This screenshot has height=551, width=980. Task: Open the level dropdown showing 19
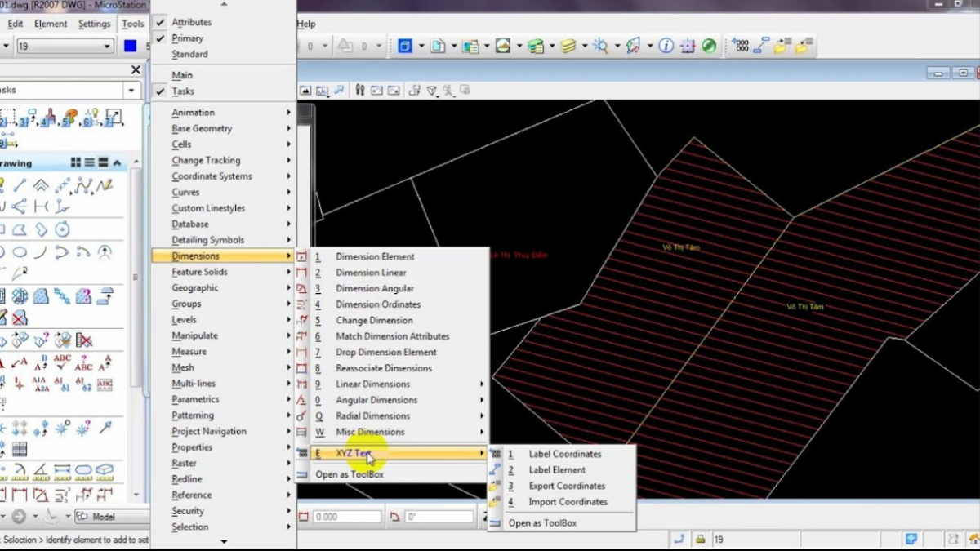click(107, 47)
